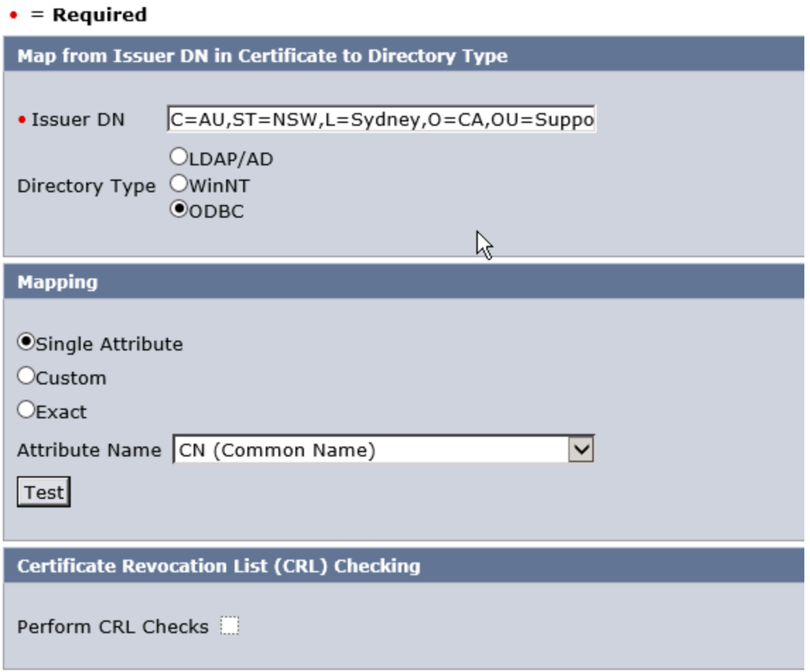Click the Required legend text
Viewport: 810px width, 672px height.
click(x=99, y=15)
